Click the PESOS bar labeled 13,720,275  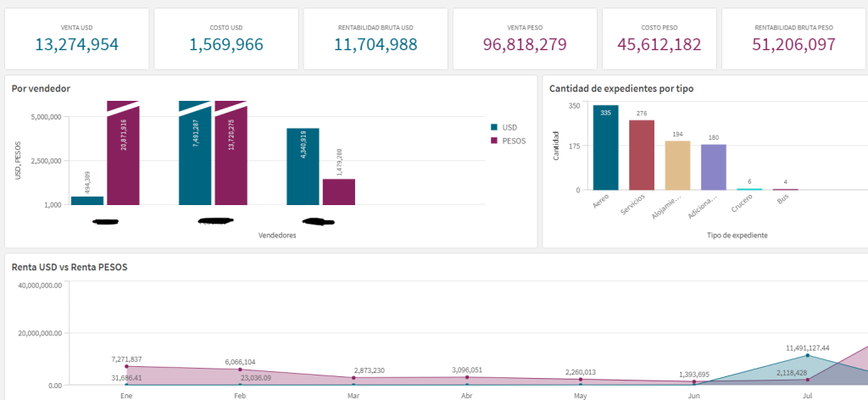tap(231, 153)
